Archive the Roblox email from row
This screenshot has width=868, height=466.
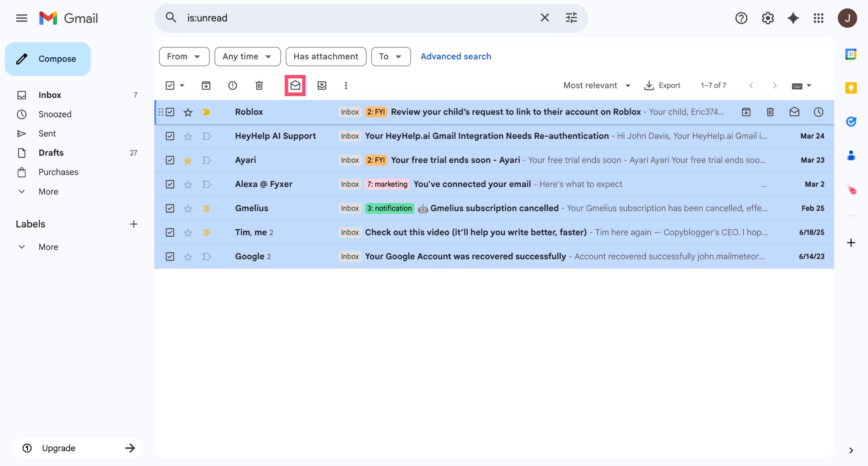click(x=746, y=112)
